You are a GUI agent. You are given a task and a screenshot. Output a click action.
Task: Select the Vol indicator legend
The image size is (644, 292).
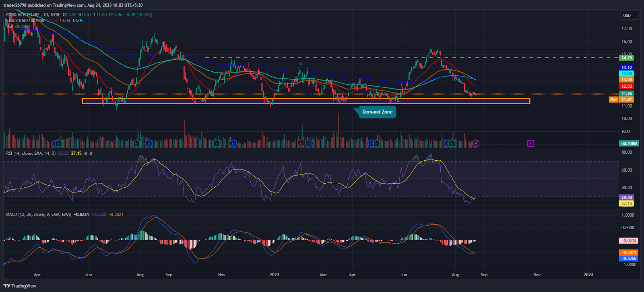(9, 27)
